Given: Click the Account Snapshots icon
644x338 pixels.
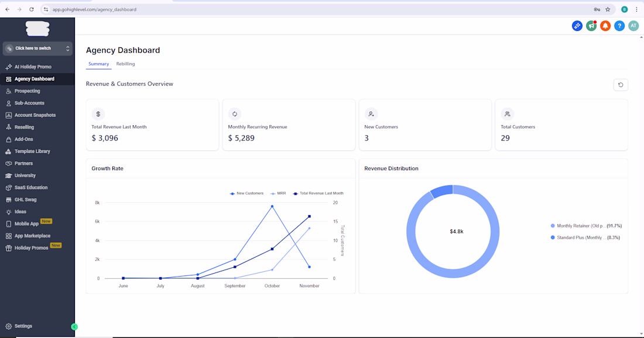Looking at the screenshot, I should pos(8,115).
